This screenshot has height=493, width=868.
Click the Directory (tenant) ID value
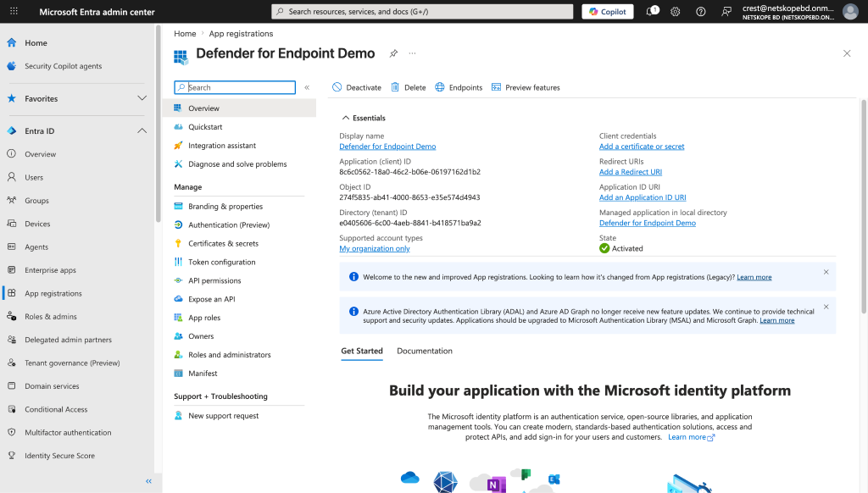tap(410, 223)
